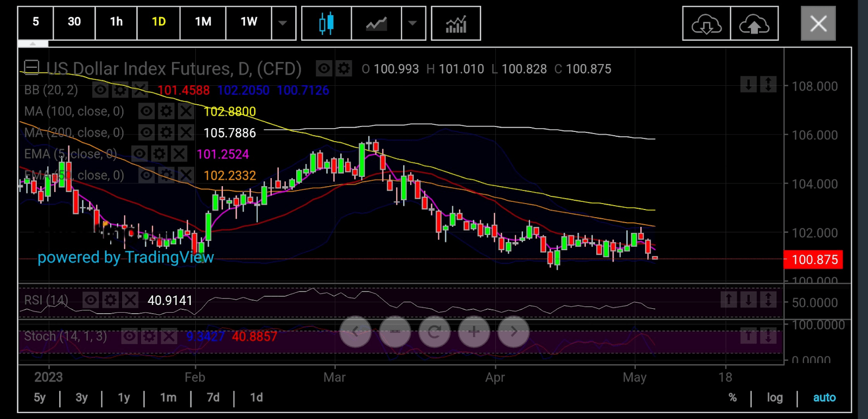Hide the EMA (5, close, 0) indicator
The height and width of the screenshot is (419, 868).
coord(139,154)
